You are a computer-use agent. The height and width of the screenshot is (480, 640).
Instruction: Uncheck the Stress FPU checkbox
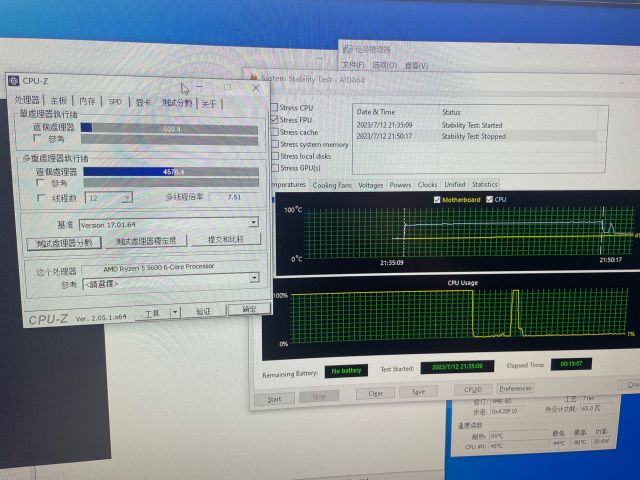coord(274,119)
